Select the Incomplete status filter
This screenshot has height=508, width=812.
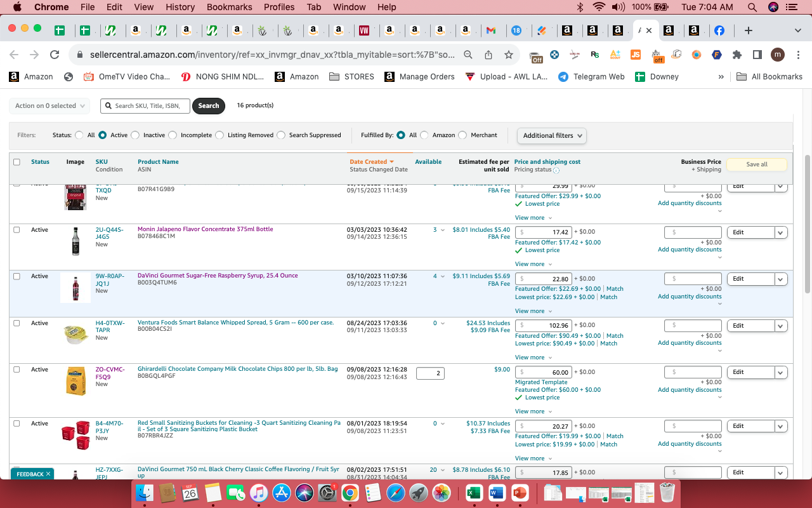(172, 135)
